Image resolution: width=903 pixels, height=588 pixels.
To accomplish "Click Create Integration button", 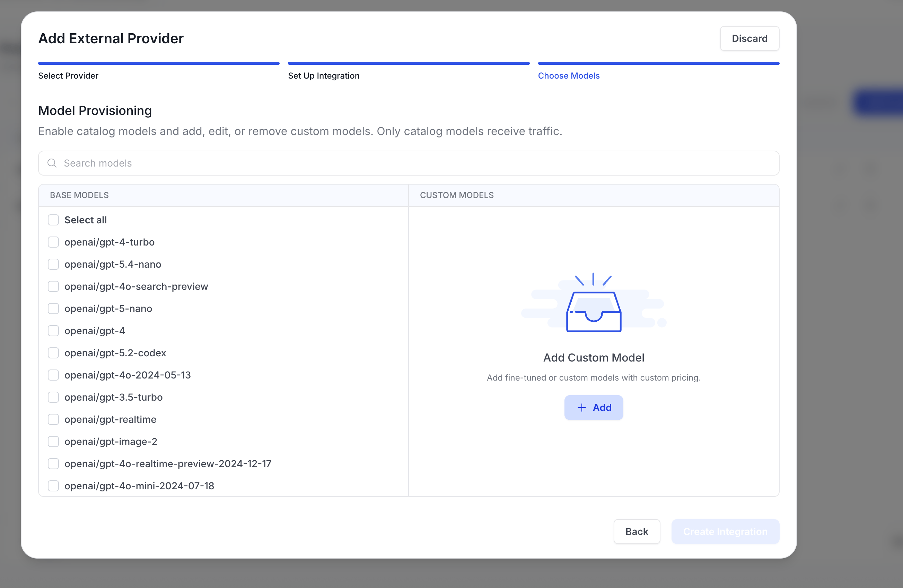I will (725, 532).
